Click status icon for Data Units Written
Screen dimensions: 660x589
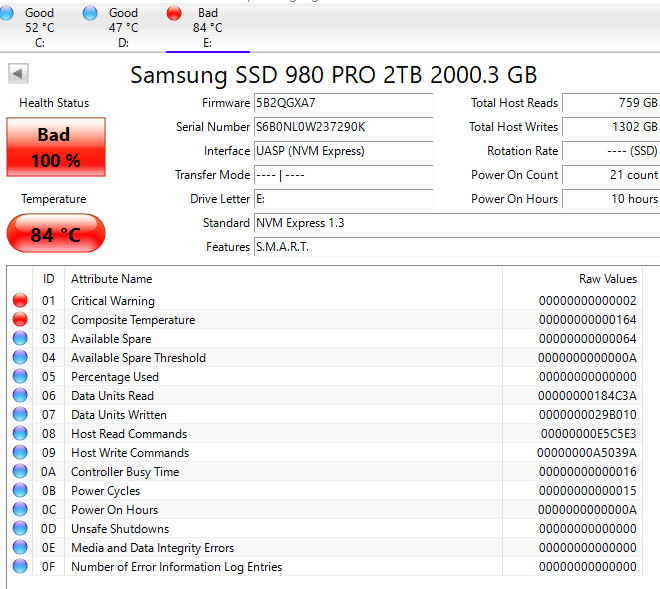click(20, 414)
